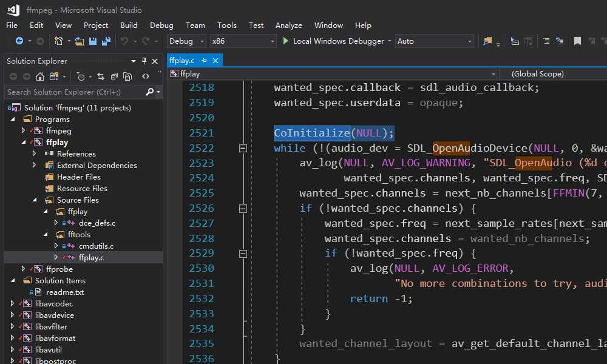Click the Comment Out Selected Lines icon
Image resolution: width=607 pixels, height=364 pixels.
tap(546, 41)
